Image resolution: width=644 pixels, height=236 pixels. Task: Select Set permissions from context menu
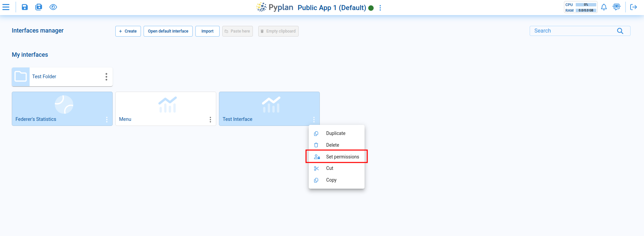coord(342,157)
